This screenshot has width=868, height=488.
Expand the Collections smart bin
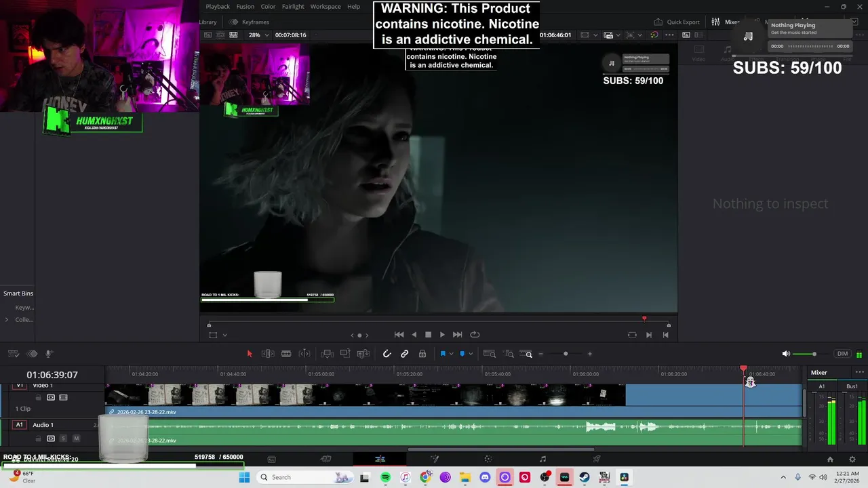pyautogui.click(x=7, y=320)
